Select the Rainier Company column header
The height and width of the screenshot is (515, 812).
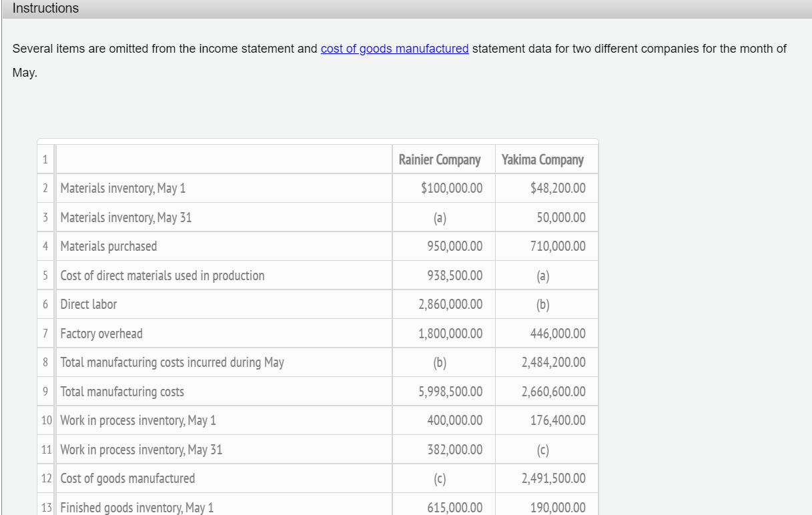(439, 160)
